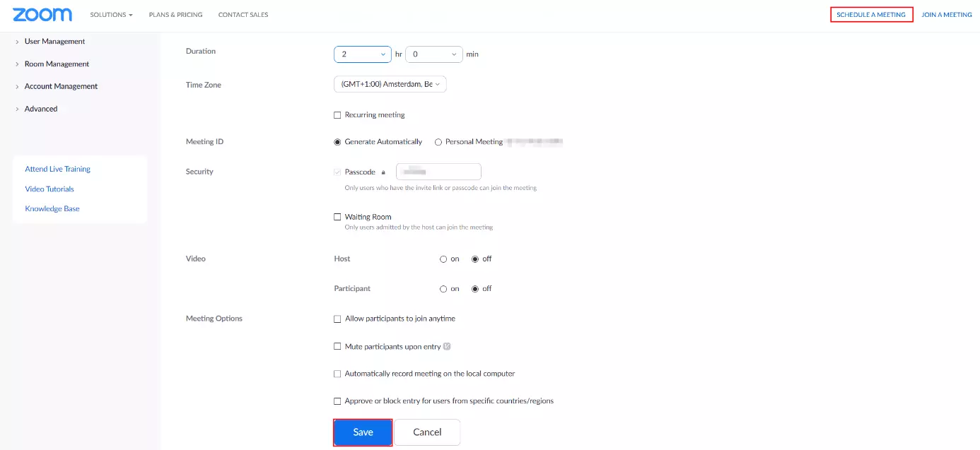Open Plans & Pricing page
The height and width of the screenshot is (450, 980).
[175, 15]
